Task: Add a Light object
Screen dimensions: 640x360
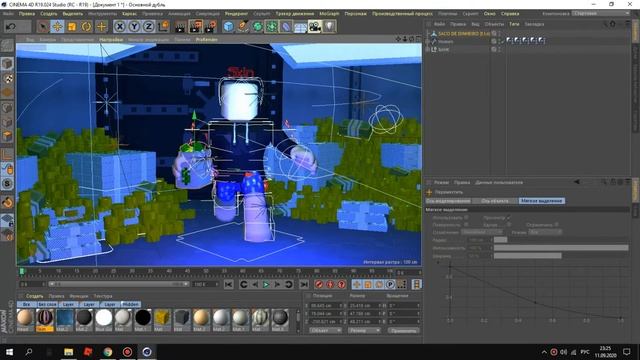Action: (329, 27)
